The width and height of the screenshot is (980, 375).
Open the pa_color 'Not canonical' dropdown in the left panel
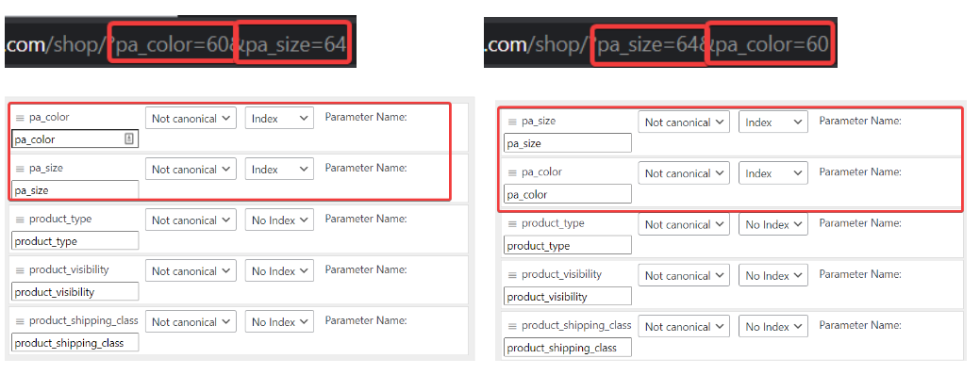(x=191, y=118)
